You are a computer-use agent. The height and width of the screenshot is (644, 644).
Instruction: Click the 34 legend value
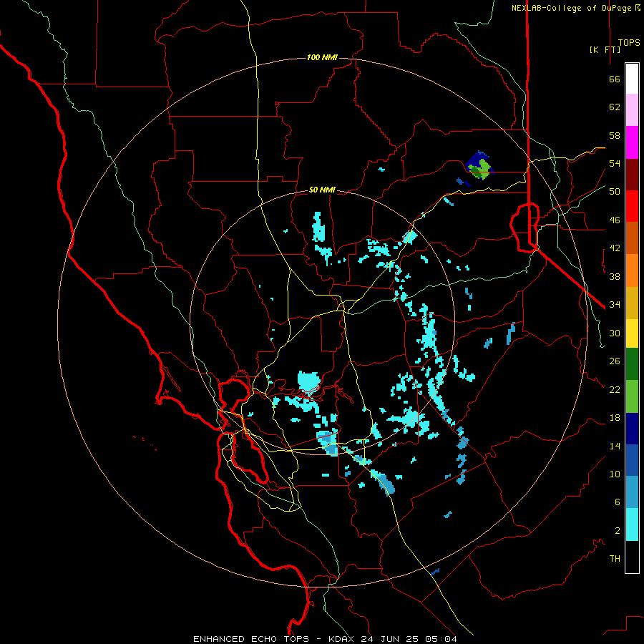click(615, 305)
